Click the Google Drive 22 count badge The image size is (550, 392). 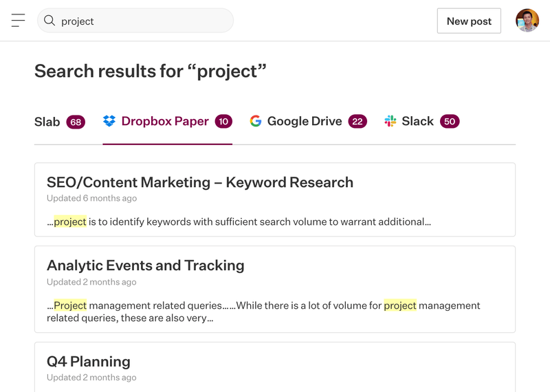(x=357, y=122)
